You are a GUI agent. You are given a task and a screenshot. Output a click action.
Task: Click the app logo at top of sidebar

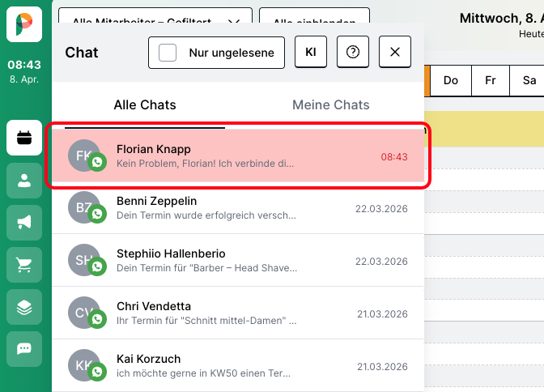24,24
